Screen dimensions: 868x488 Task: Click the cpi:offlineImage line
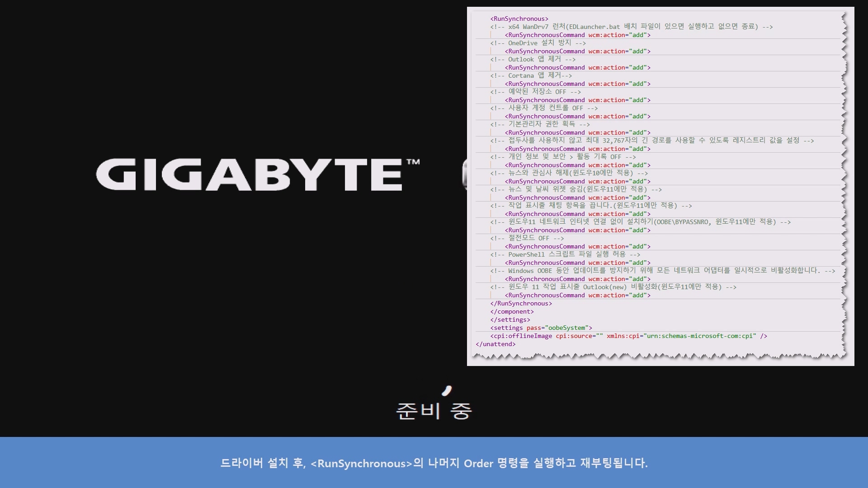(628, 336)
